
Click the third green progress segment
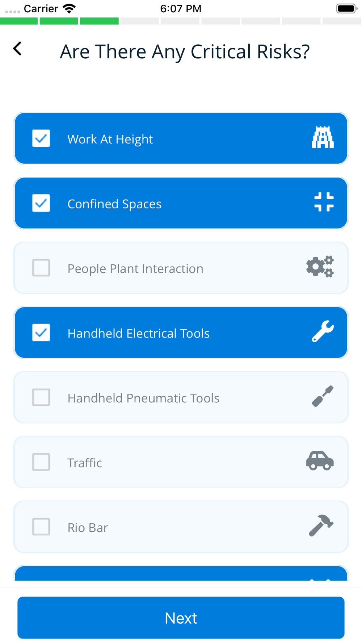(x=99, y=21)
